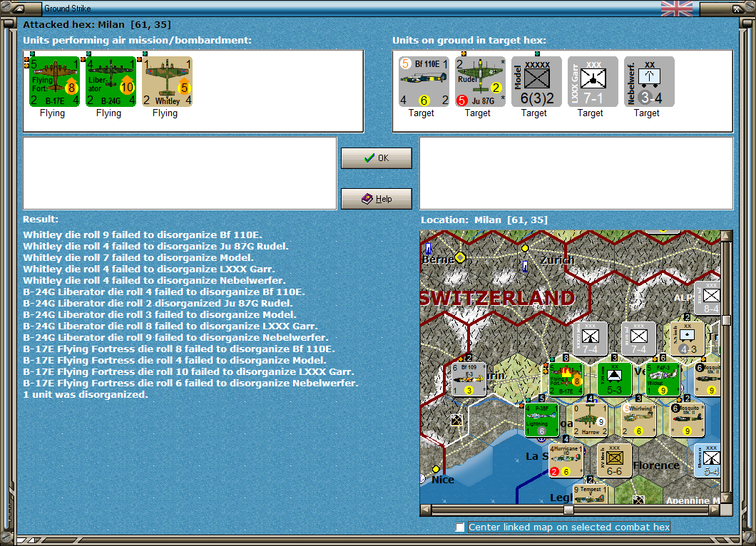Click the P-38F Lightning counter on map
The height and width of the screenshot is (546, 756).
tap(542, 421)
